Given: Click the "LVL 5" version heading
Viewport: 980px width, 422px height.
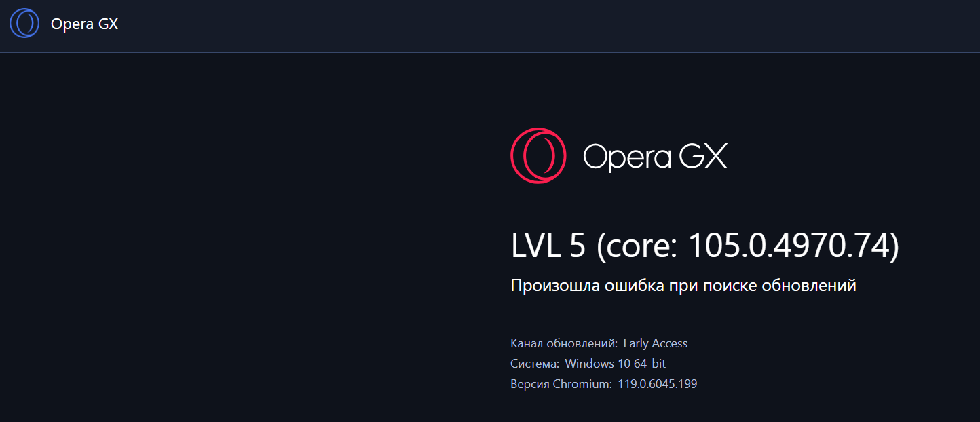Looking at the screenshot, I should point(548,246).
